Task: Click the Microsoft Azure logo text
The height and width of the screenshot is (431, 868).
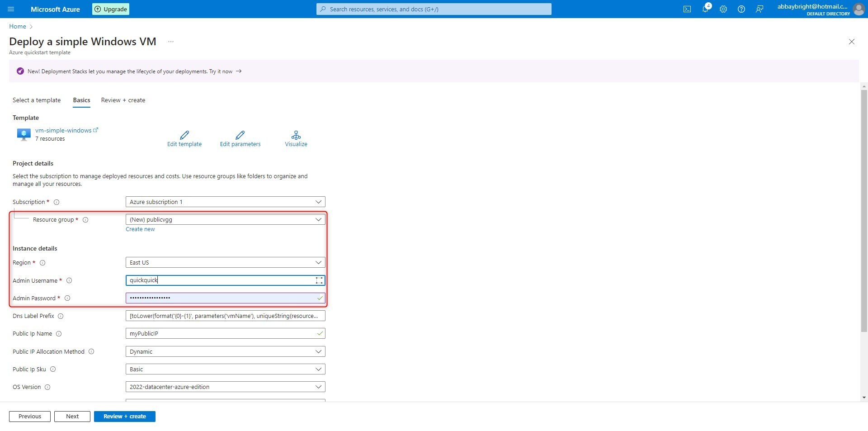Action: click(x=55, y=9)
